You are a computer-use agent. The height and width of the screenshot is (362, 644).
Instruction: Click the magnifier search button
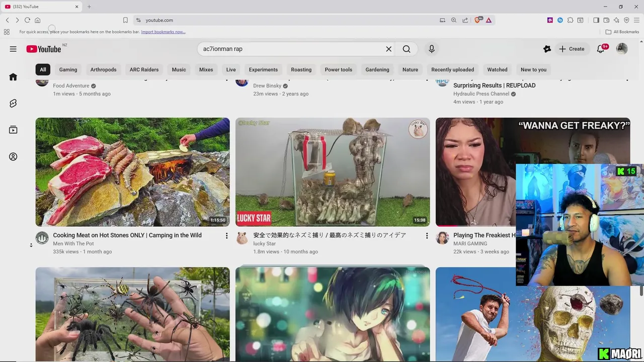coord(407,49)
